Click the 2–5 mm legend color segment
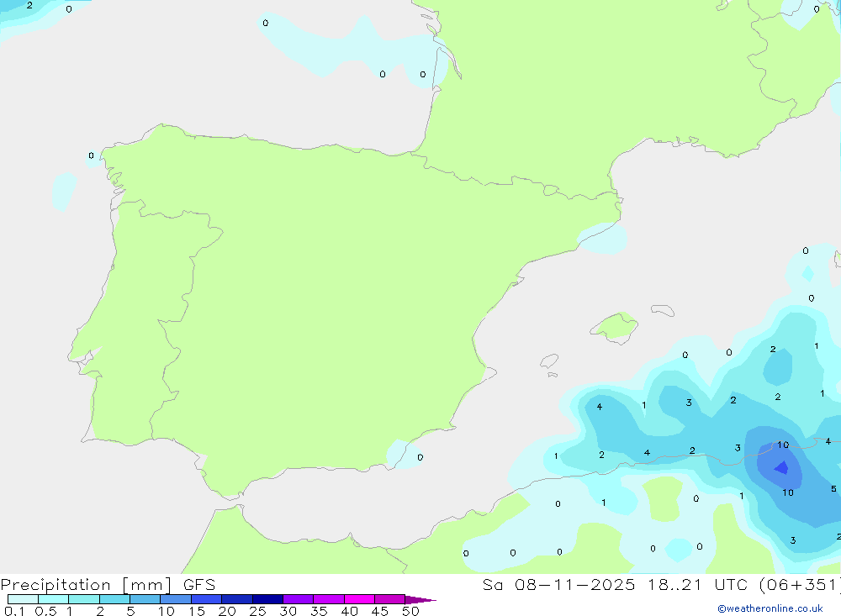841x616 pixels. coord(114,599)
